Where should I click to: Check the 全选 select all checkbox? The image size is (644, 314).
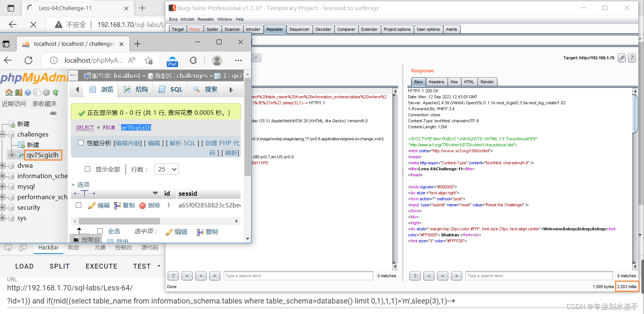(x=100, y=231)
